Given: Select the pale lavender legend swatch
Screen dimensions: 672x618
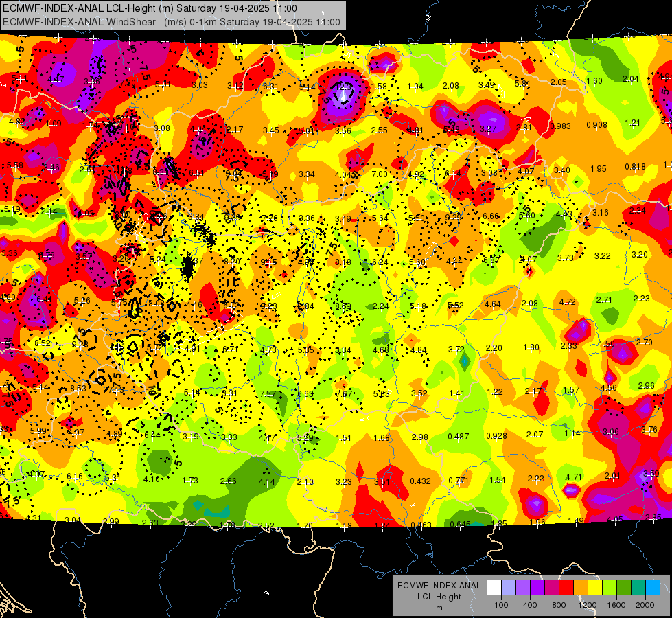Looking at the screenshot, I should 509,588.
